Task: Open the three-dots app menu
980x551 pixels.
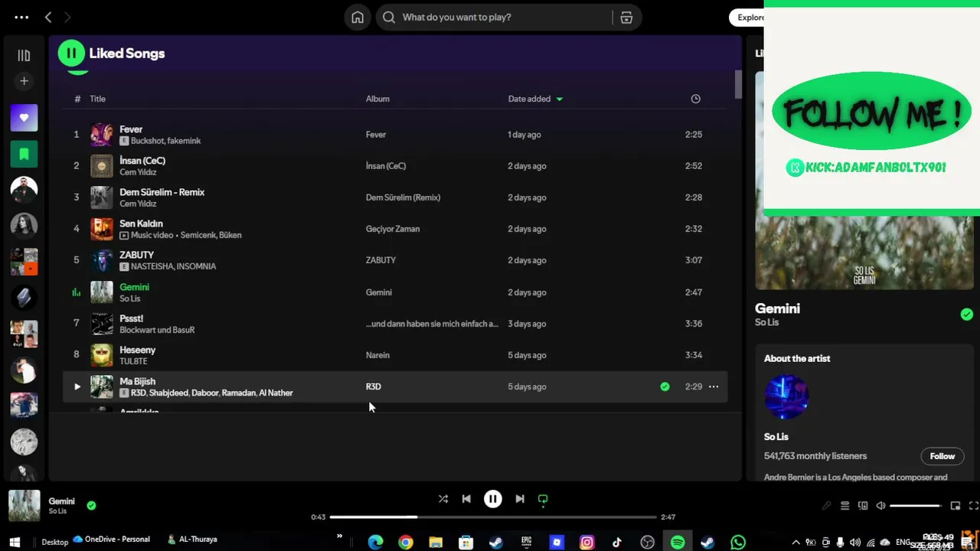Action: (x=21, y=17)
